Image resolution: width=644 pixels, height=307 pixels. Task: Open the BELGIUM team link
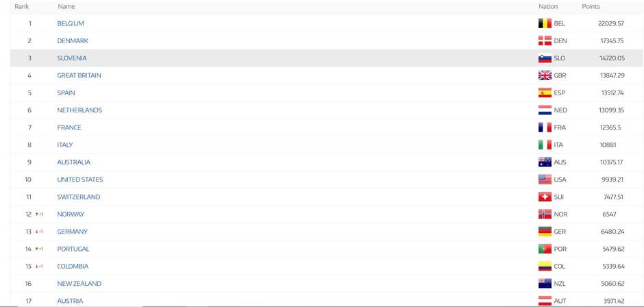coord(71,23)
